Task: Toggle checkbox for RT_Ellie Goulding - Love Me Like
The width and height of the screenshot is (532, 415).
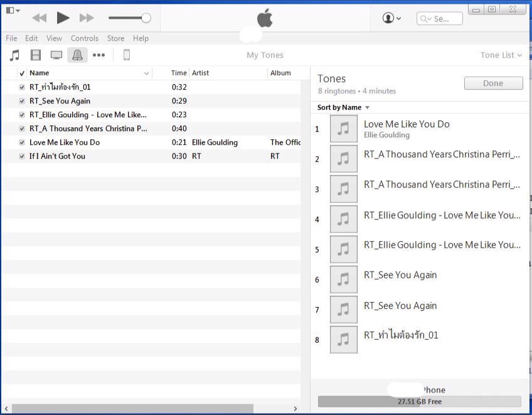Action: 22,115
